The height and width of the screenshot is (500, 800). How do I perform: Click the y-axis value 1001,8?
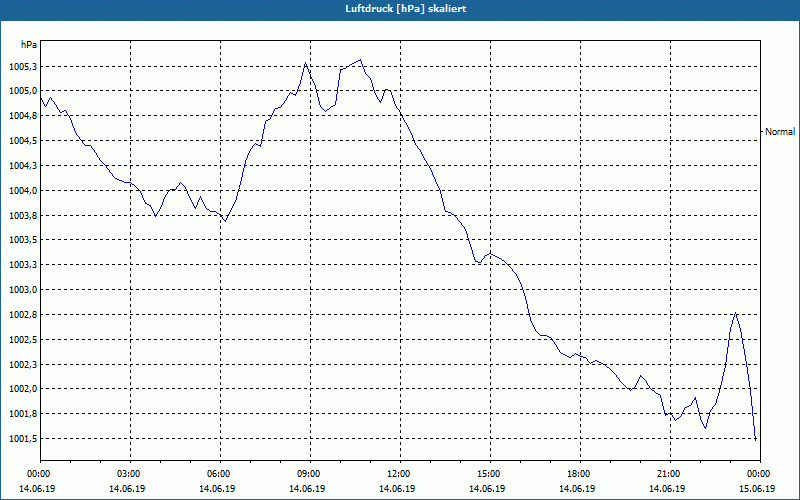[23, 414]
